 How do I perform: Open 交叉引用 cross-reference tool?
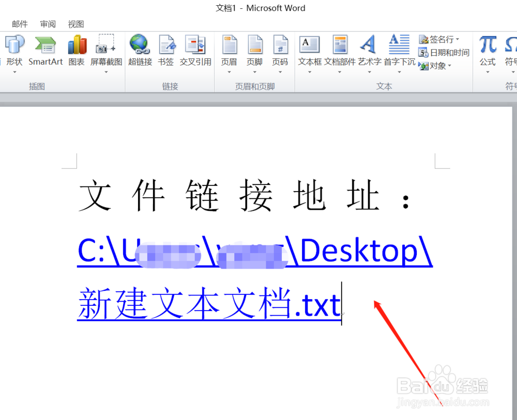[195, 44]
